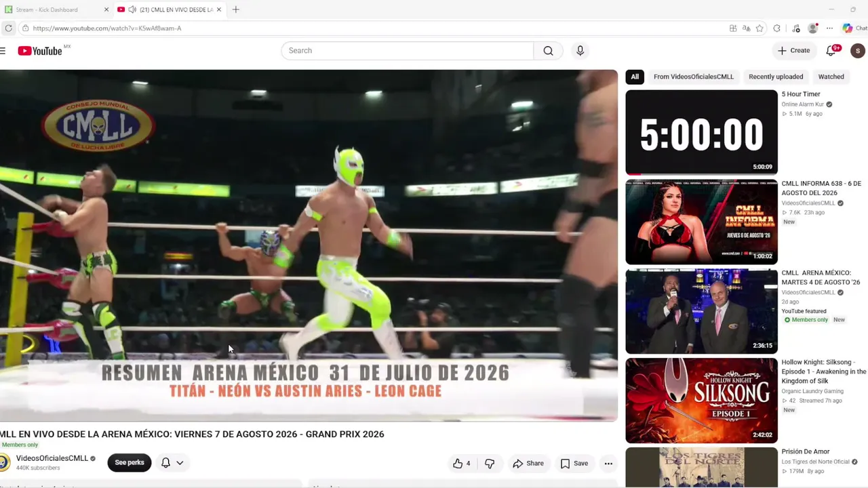
Task: Select the CMLL EN VIVO browser tab
Action: point(170,9)
